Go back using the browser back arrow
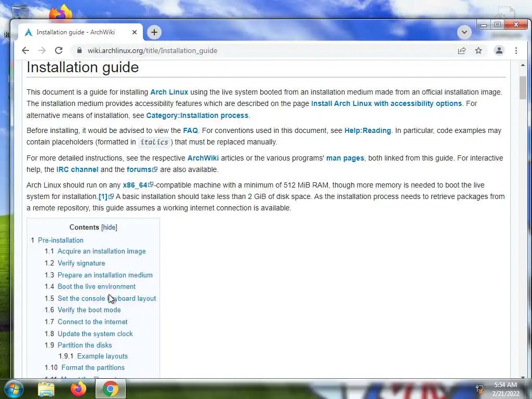This screenshot has height=399, width=532. click(25, 50)
